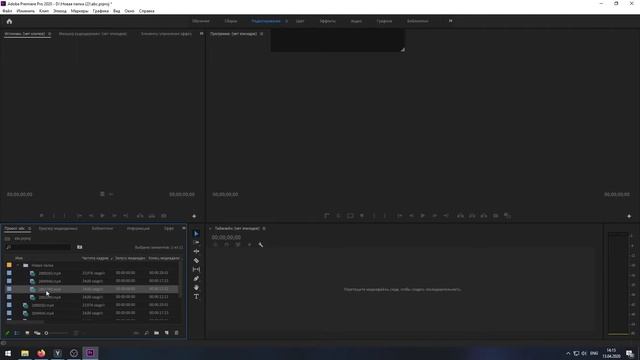Image resolution: width=640 pixels, height=360 pixels.
Task: Switch Project panel to Freeform view
Action: (x=37, y=333)
